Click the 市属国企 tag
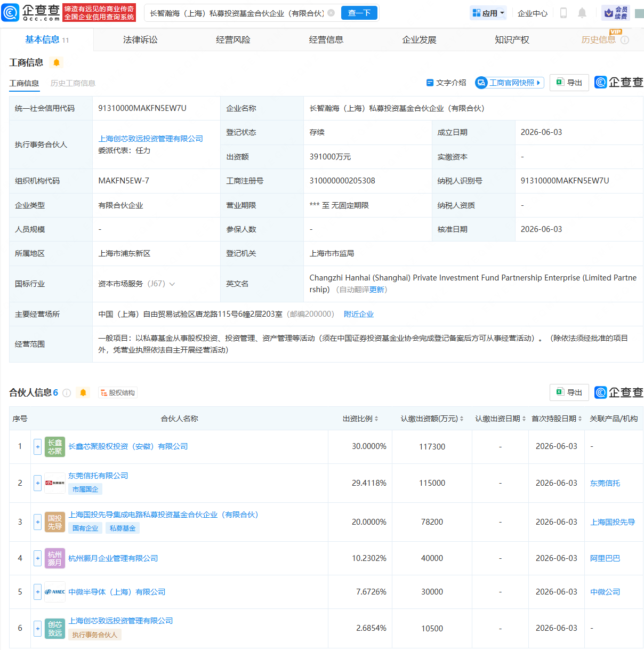Screen dimensions: 644x650 pyautogui.click(x=85, y=489)
